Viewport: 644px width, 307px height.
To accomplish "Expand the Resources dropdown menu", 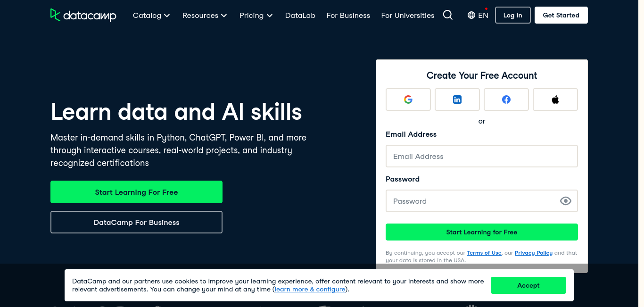I will click(x=205, y=15).
